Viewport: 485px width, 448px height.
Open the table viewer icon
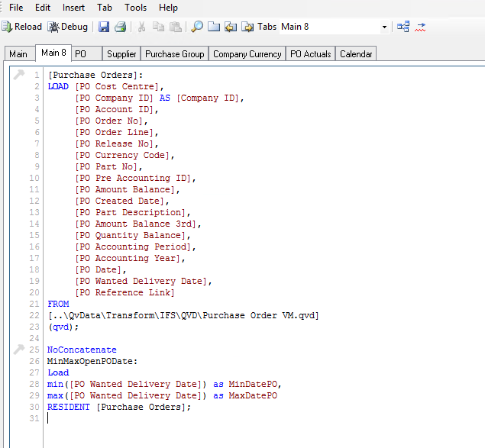(x=403, y=27)
